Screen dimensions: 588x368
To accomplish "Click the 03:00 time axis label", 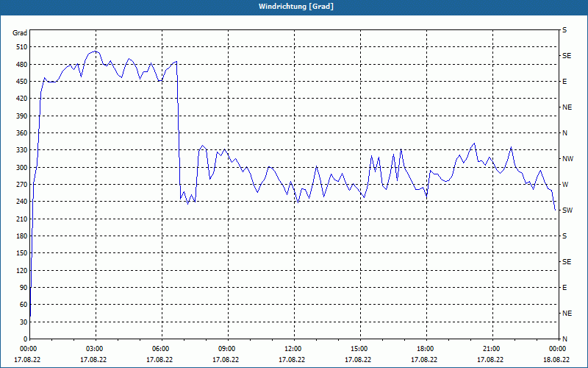I will pyautogui.click(x=93, y=349).
